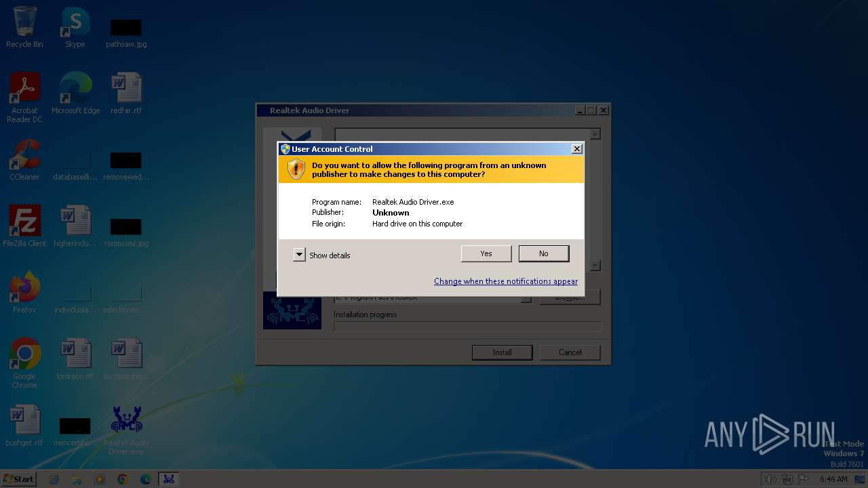The height and width of the screenshot is (488, 868).
Task: Expand Show details arrow
Action: point(299,255)
